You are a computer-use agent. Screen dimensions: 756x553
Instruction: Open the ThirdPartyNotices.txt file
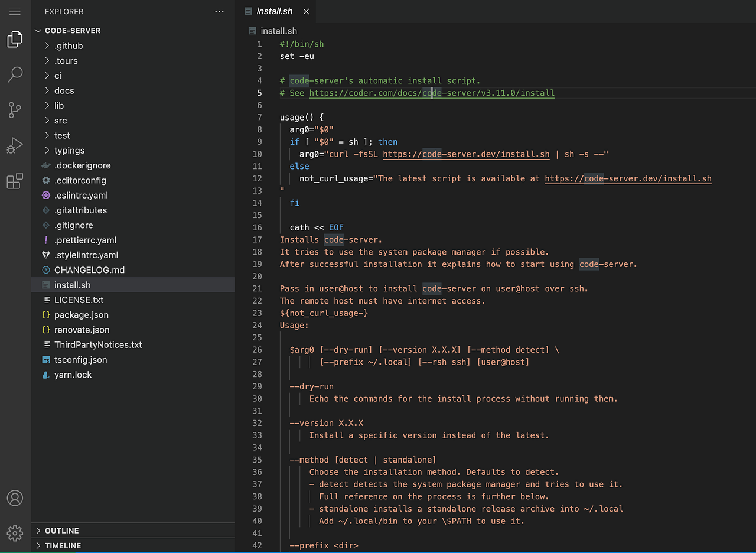133,345
